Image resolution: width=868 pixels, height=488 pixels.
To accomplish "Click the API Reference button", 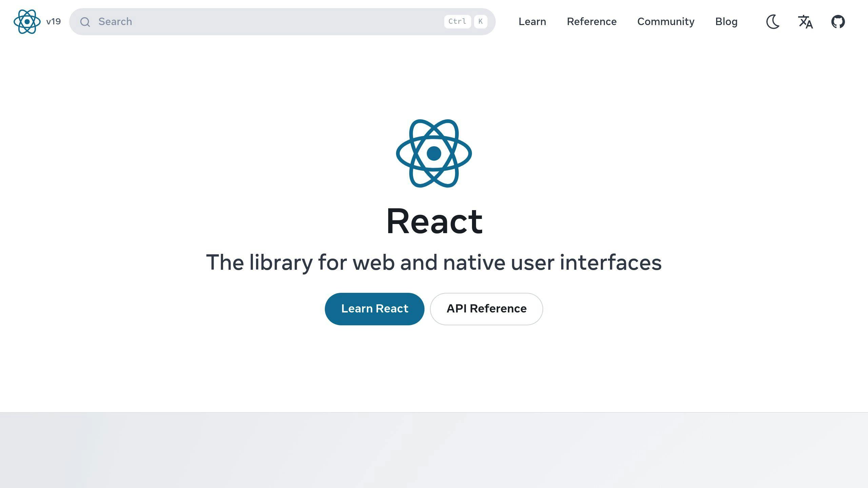I will (x=487, y=309).
